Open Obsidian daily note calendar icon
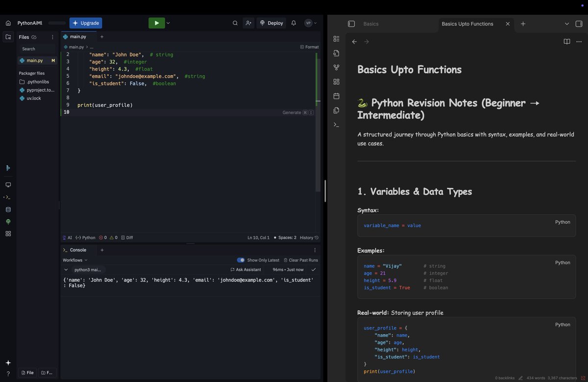588x382 pixels. [336, 96]
